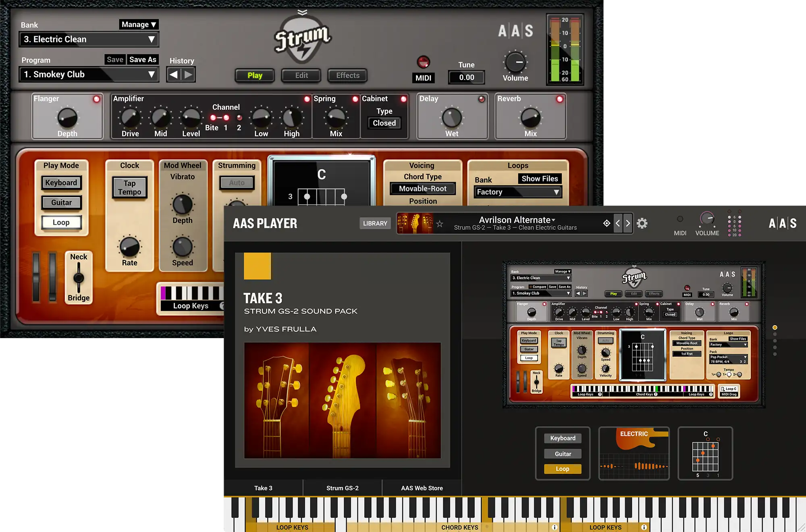Open Movable-Root chord type selector
The image size is (806, 532).
click(423, 189)
